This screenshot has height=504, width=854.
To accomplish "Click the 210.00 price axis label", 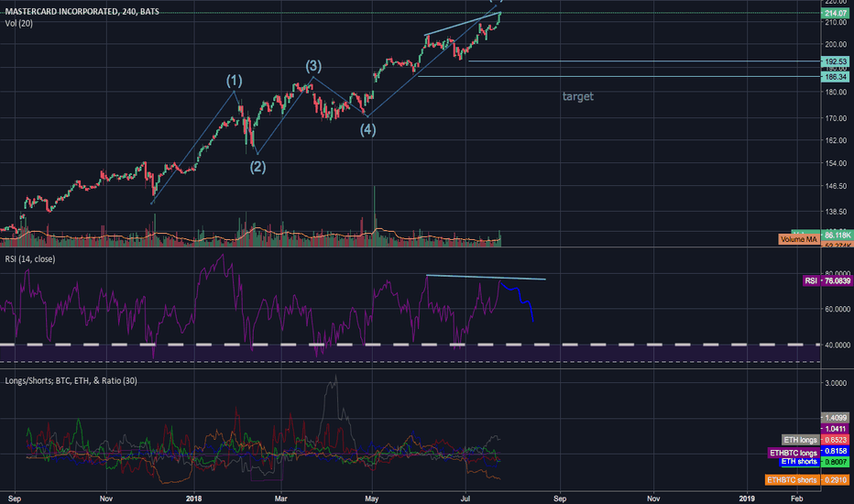I will 836,22.
